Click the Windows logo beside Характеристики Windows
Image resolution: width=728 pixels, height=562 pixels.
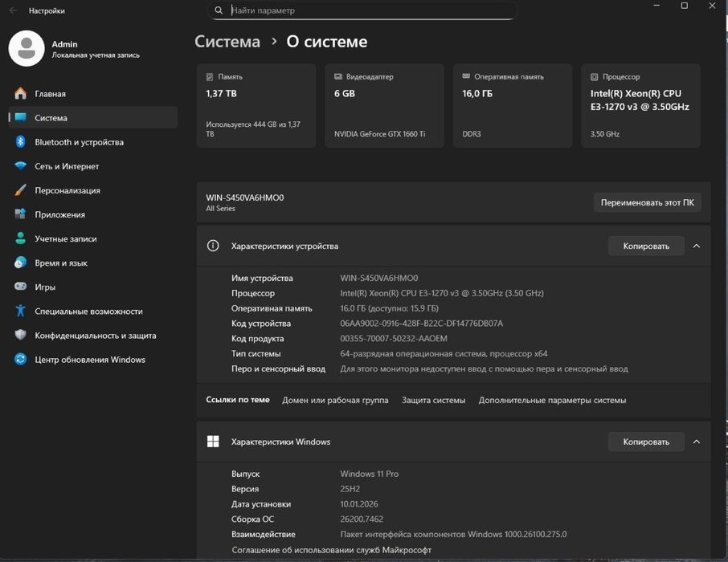(x=213, y=442)
